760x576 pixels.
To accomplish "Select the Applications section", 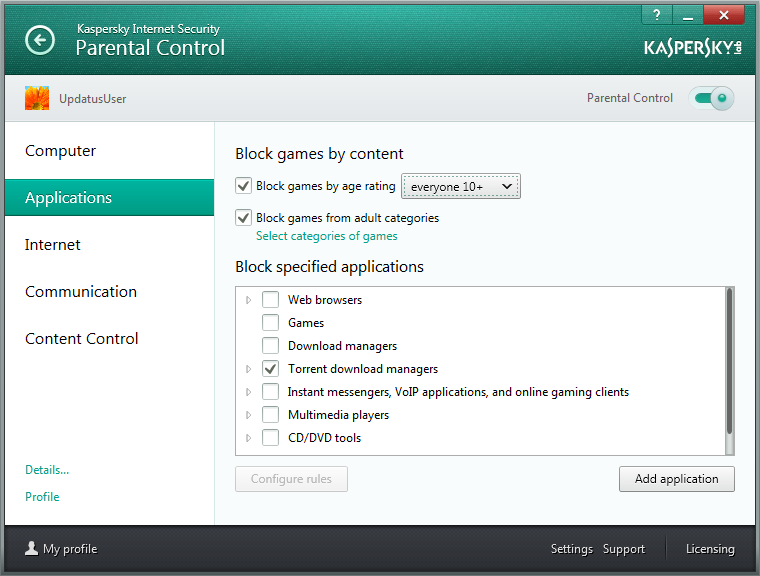I will pos(110,197).
